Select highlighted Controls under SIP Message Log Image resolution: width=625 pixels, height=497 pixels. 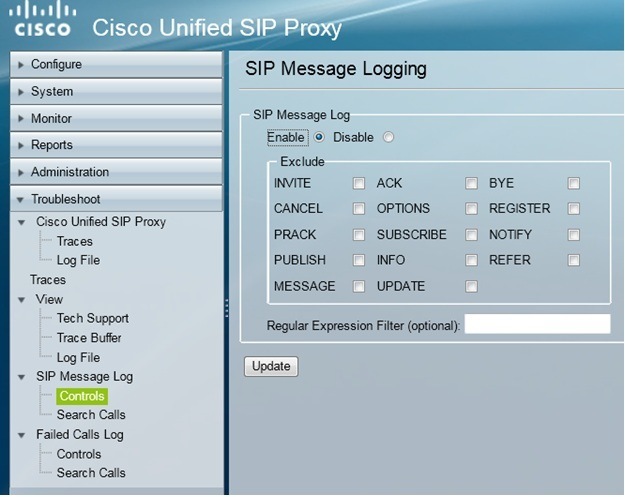[x=82, y=396]
